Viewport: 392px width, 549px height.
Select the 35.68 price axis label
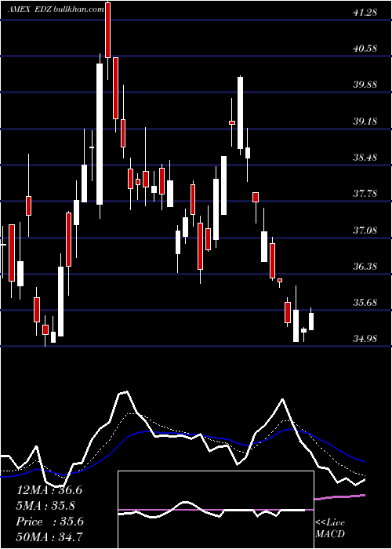click(365, 303)
